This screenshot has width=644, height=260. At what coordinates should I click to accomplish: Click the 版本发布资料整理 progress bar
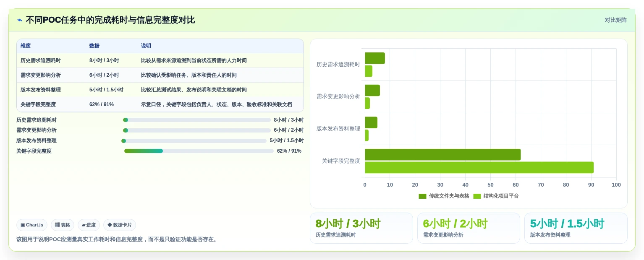(x=194, y=141)
